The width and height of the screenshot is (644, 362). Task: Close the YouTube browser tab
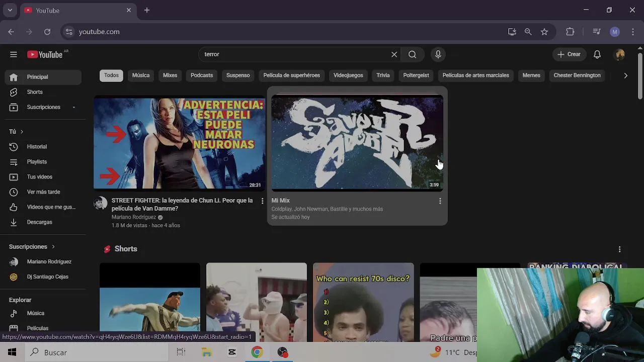coord(129,10)
